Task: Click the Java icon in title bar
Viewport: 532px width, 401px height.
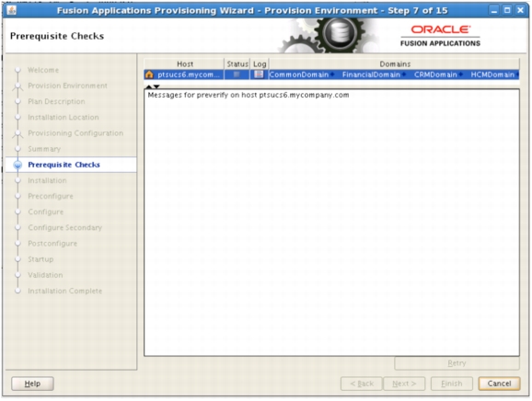Action: tap(12, 10)
